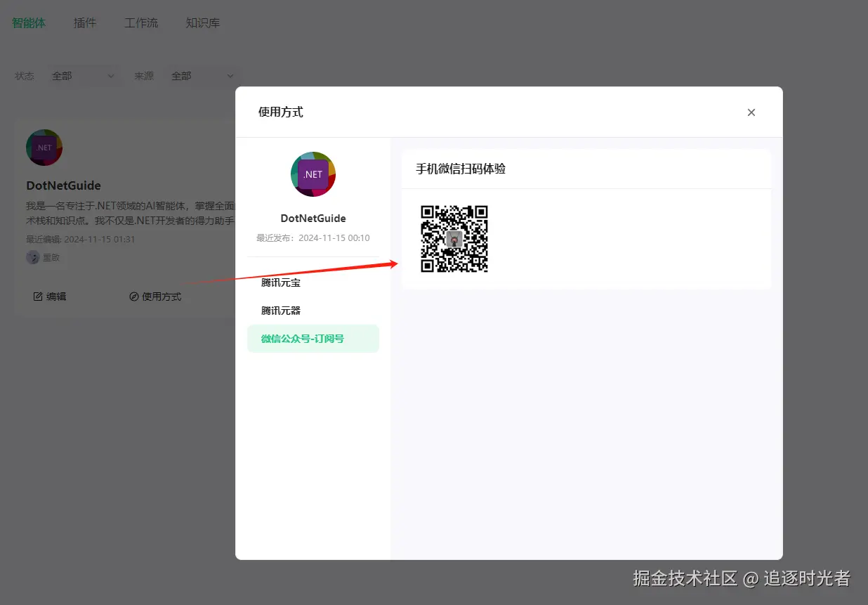Switch to the 智能体 tab
868x605 pixels.
click(29, 23)
